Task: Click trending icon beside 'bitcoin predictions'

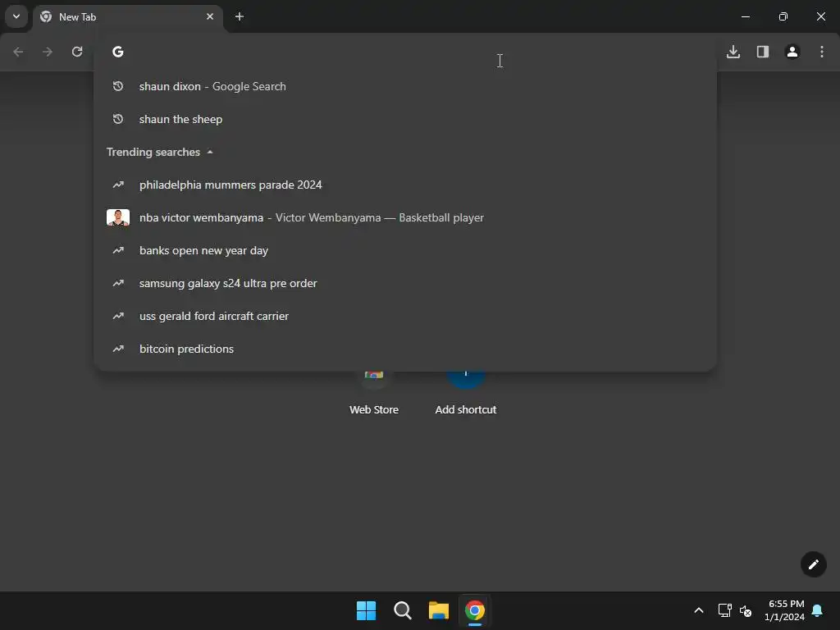Action: [x=118, y=349]
